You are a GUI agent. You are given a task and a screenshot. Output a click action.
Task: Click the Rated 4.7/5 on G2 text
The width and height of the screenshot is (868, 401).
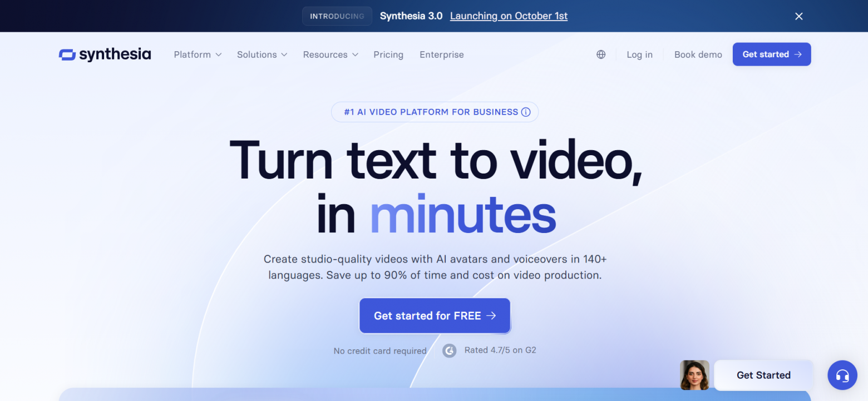coord(500,350)
